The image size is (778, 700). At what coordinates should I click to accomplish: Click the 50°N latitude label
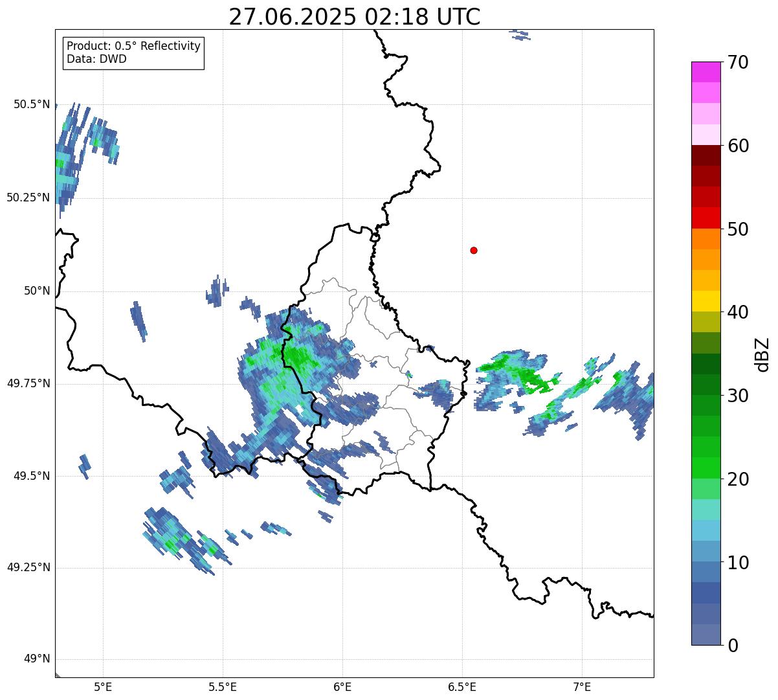(37, 291)
